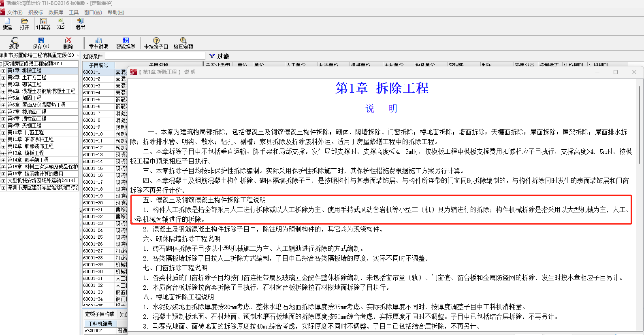Click in the 过滤条件 filter input field
This screenshot has height=335, width=644.
click(x=155, y=56)
